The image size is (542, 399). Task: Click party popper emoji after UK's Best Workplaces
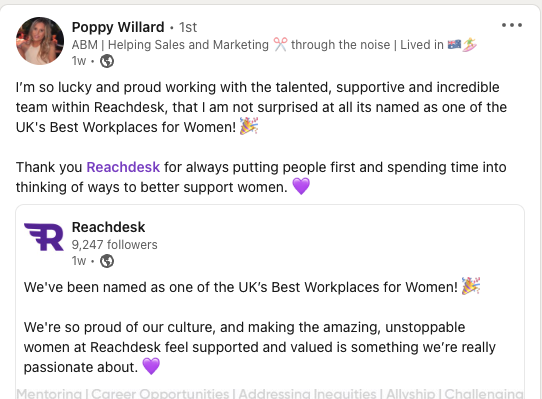(x=249, y=126)
